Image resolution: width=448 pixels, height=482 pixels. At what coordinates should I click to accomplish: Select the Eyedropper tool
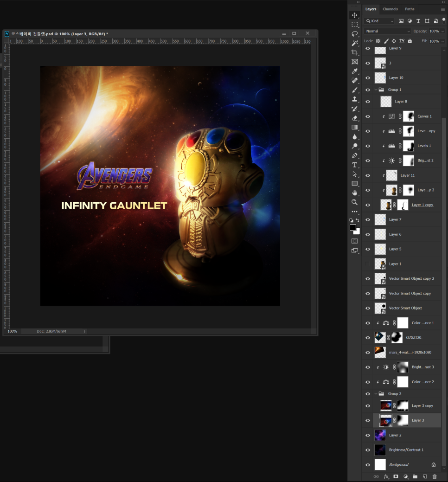355,71
